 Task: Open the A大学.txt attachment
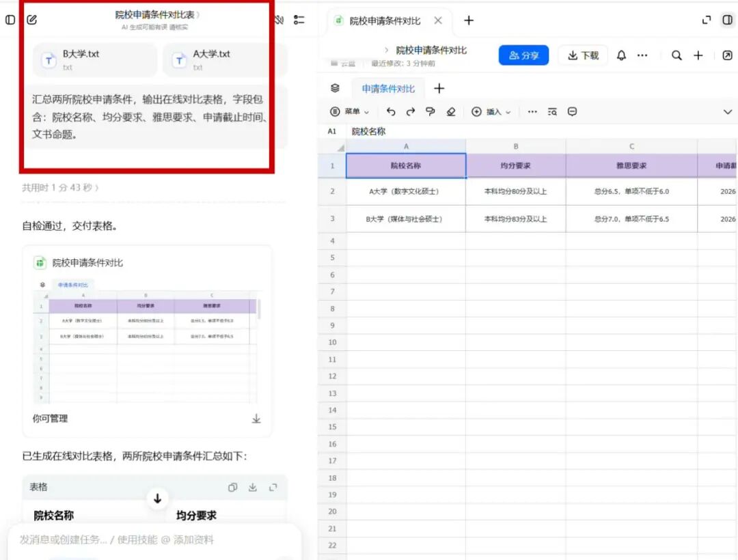click(x=225, y=59)
